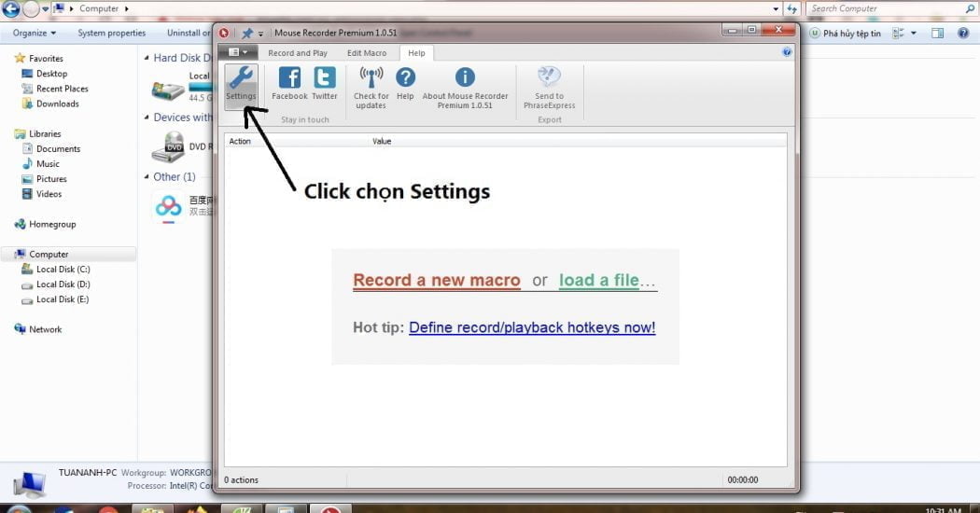Open Documents library

58,148
